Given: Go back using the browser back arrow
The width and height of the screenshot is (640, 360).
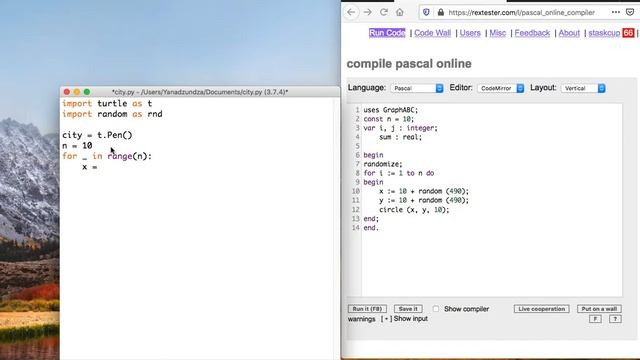Looking at the screenshot, I should point(351,12).
